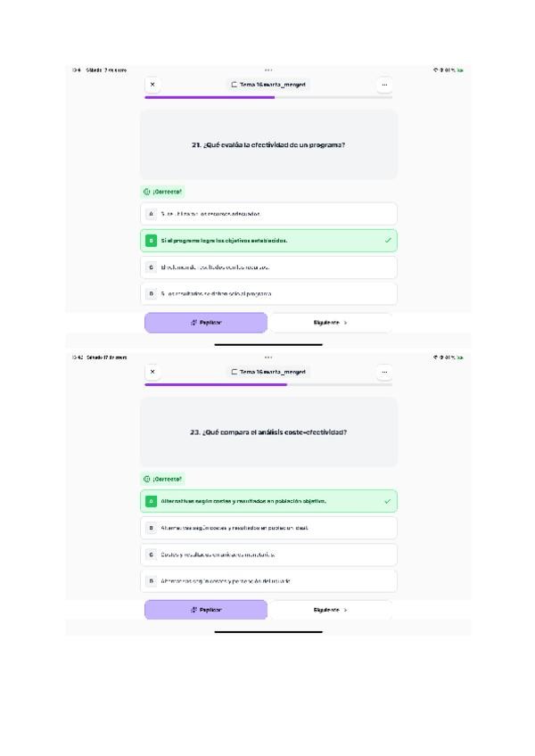This screenshot has width=535, height=756.
Task: Choose answer B for question 23
Action: tap(268, 528)
